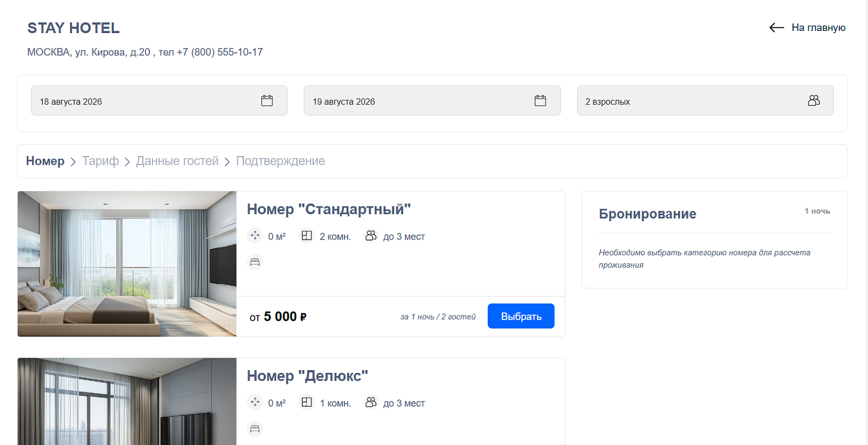
Task: Click the capacity icon in the Делюкс room card
Action: point(371,402)
